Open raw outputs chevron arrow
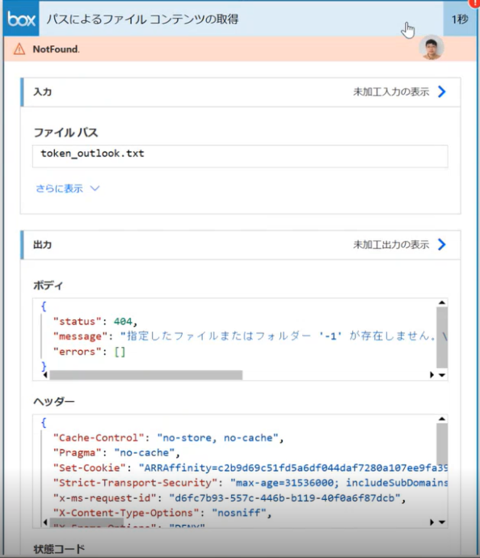This screenshot has width=480, height=558. 442,244
